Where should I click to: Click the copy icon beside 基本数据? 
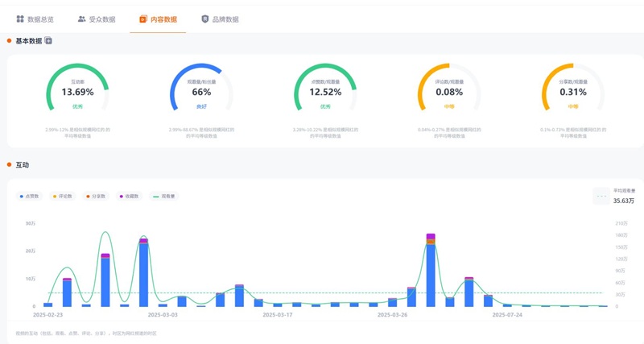[48, 41]
